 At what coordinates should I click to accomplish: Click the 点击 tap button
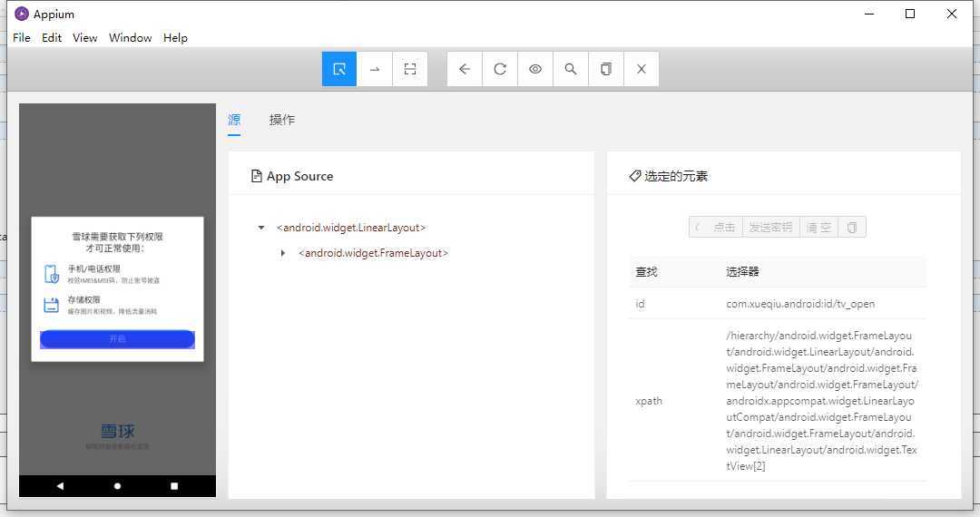point(716,228)
